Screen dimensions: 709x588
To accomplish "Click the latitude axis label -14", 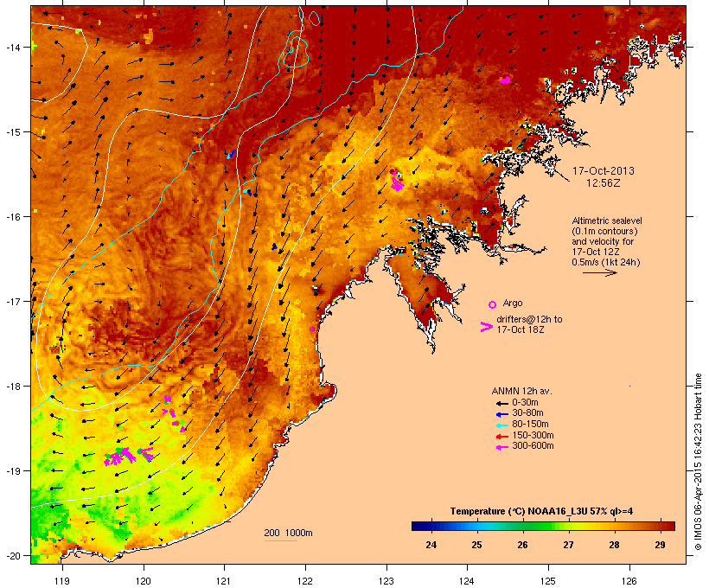I will point(12,47).
